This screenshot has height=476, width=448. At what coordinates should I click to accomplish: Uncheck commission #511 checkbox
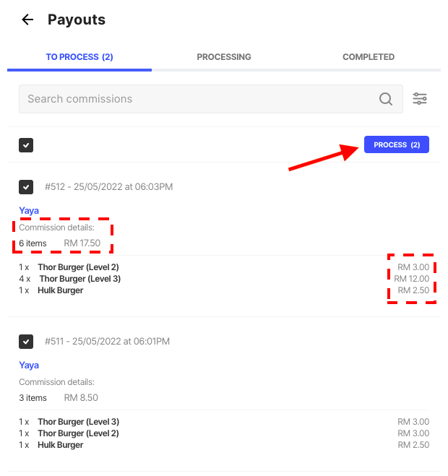coord(26,342)
